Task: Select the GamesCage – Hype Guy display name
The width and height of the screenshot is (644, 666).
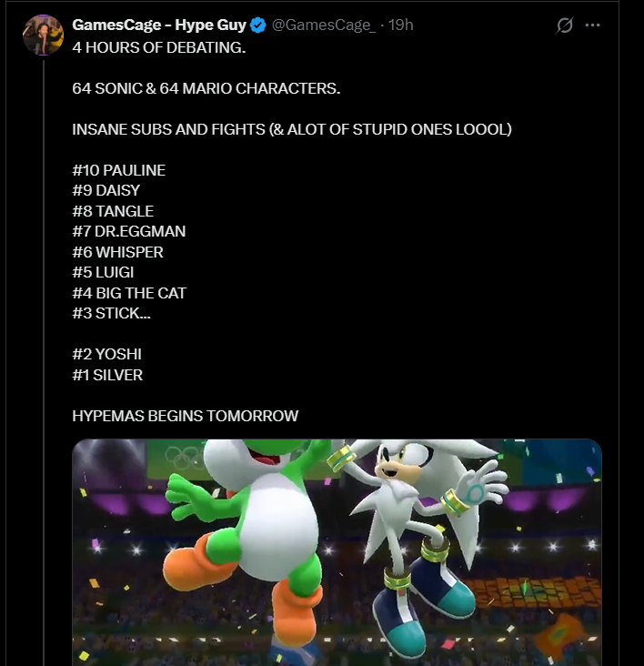Action: [x=159, y=25]
